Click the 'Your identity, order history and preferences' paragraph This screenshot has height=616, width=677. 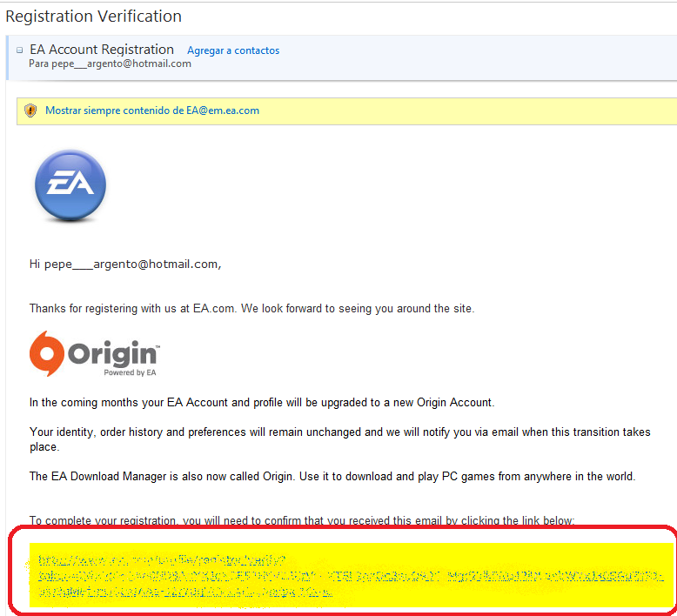click(x=339, y=439)
